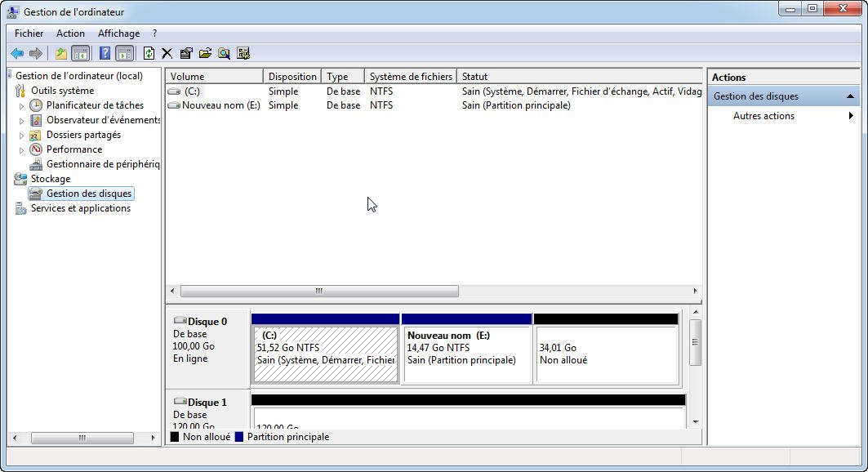Click the Refresh toolbar icon

(149, 53)
